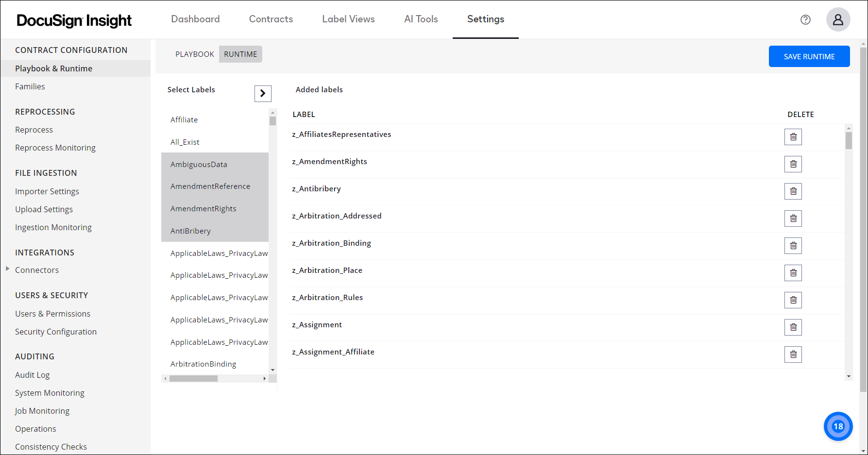Delete the z_AffiliatesRepresentatives label

coord(793,136)
